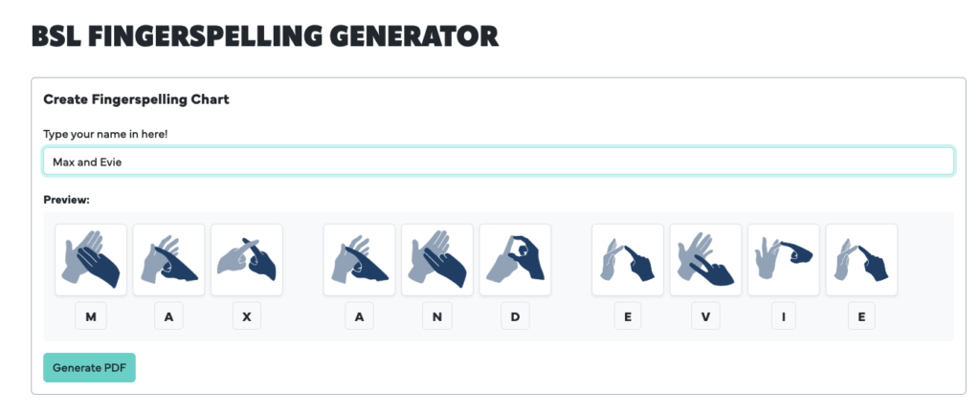Select the hand sign image for V
This screenshot has height=412, width=980.
point(705,260)
